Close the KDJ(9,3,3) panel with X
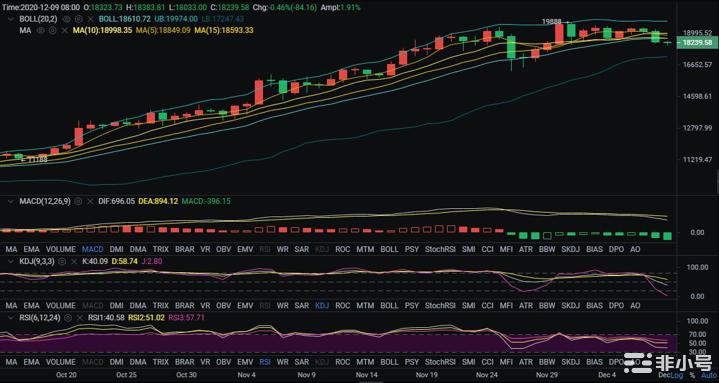This screenshot has height=383, width=719. tap(74, 261)
